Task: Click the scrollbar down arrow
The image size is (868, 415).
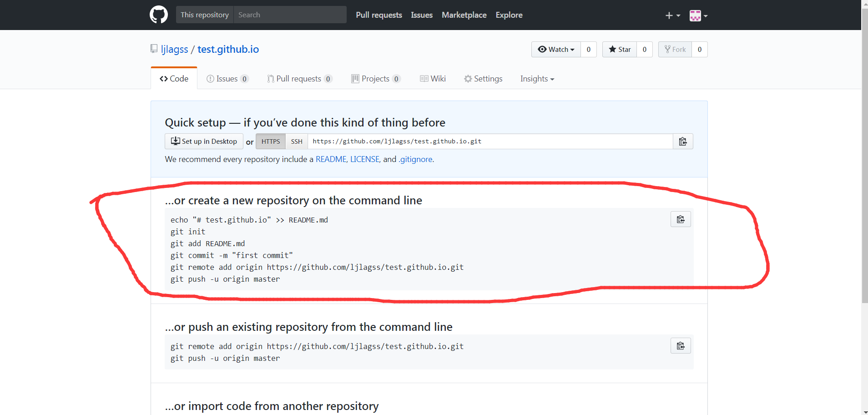Action: (864, 412)
